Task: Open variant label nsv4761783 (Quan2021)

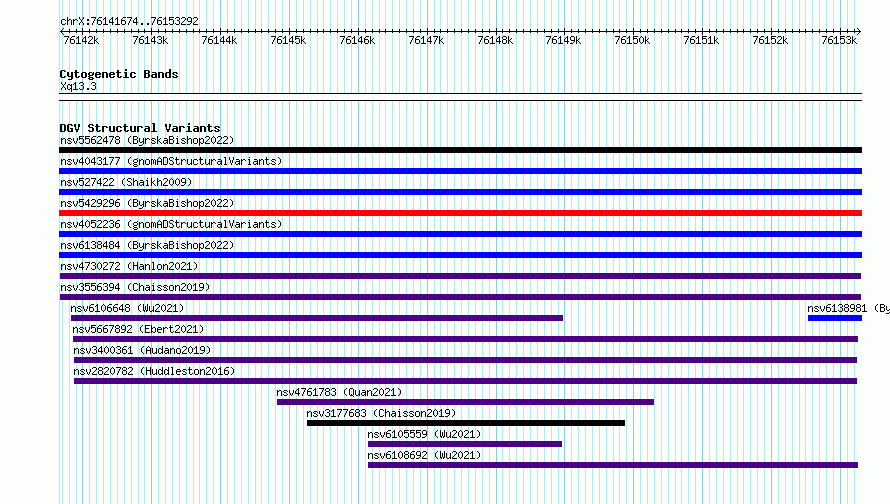Action: point(339,392)
